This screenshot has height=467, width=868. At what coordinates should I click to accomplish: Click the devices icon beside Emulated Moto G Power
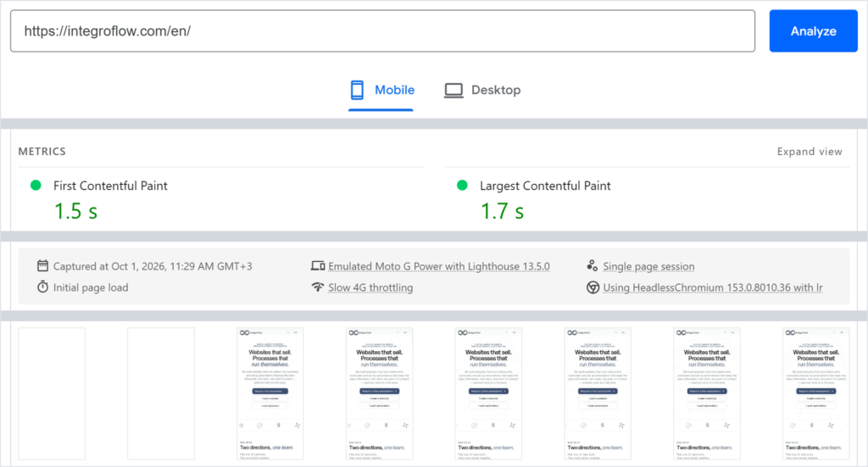click(x=318, y=266)
